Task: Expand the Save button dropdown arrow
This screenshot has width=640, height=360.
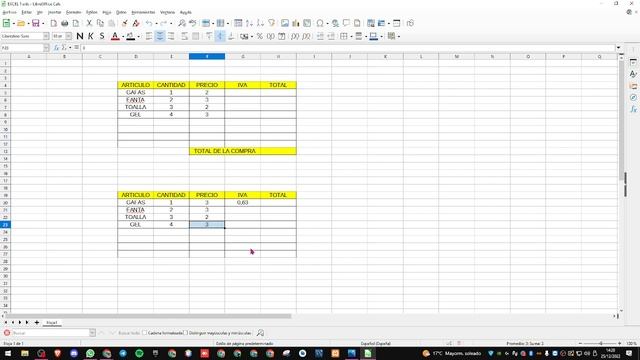Action: click(x=43, y=23)
